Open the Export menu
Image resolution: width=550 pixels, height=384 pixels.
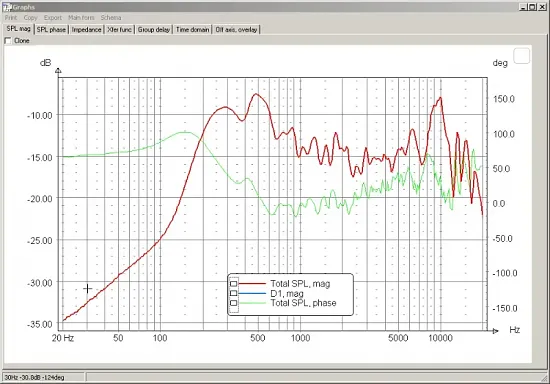coord(53,18)
